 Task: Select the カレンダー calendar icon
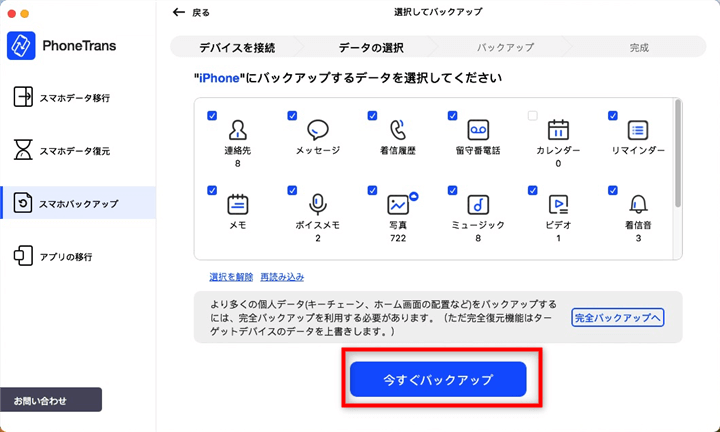point(558,130)
